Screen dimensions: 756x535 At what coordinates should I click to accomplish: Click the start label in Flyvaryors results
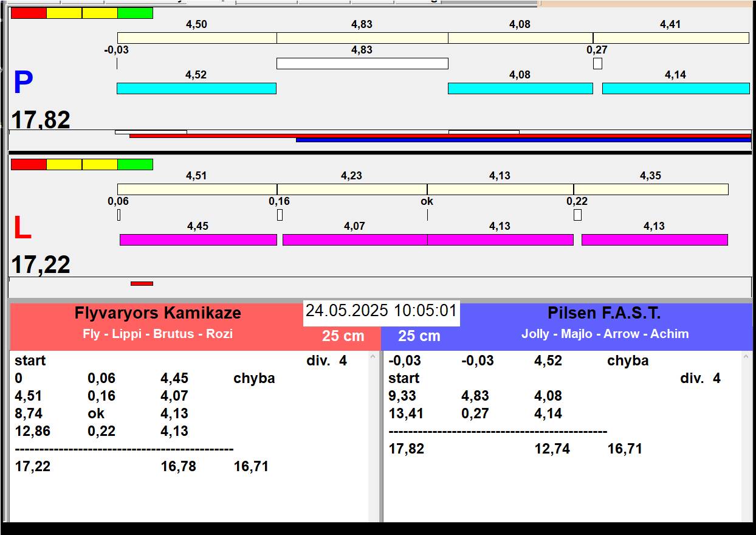tap(30, 361)
